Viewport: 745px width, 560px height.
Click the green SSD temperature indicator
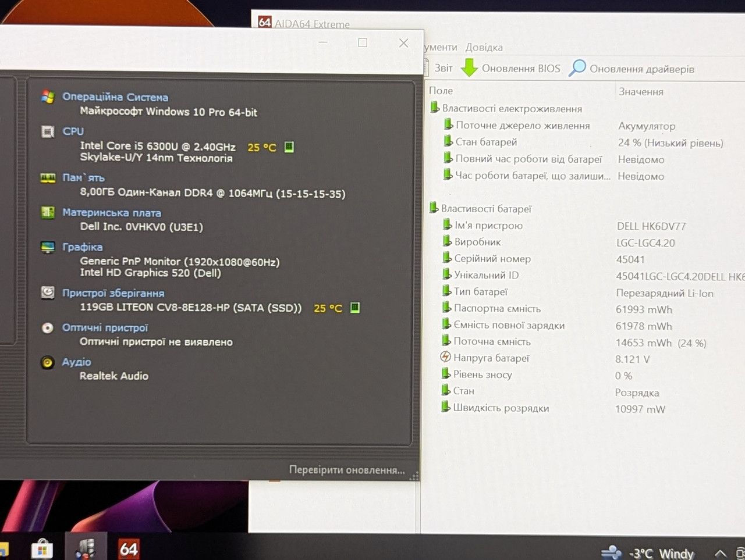coord(355,308)
